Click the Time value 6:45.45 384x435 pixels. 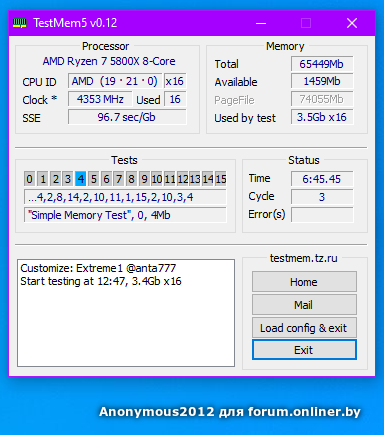322,179
